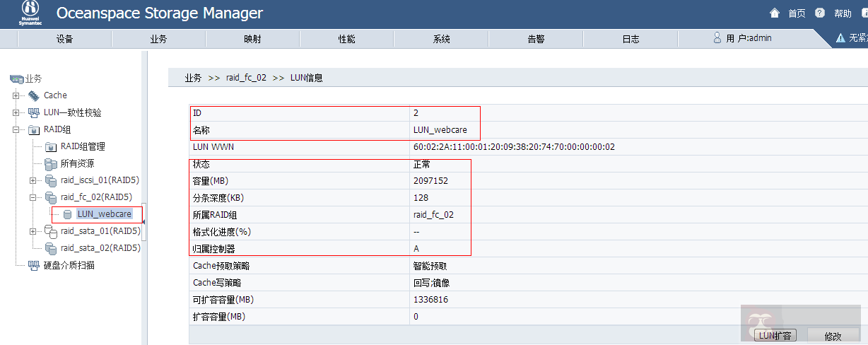Click the Cache node icon
Screen dimensions: 868x345
34,95
